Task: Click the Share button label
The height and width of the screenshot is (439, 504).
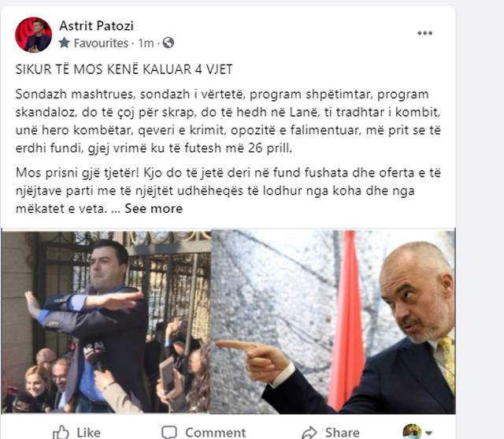Action: [342, 433]
